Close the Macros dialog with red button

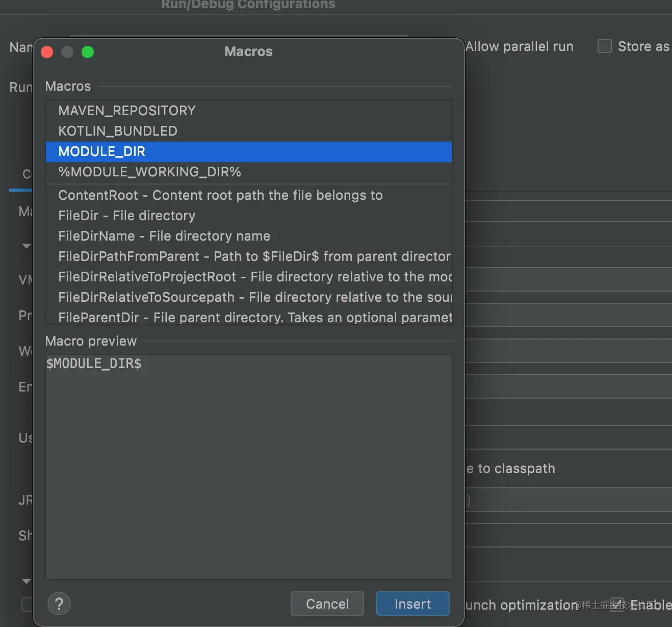point(47,52)
